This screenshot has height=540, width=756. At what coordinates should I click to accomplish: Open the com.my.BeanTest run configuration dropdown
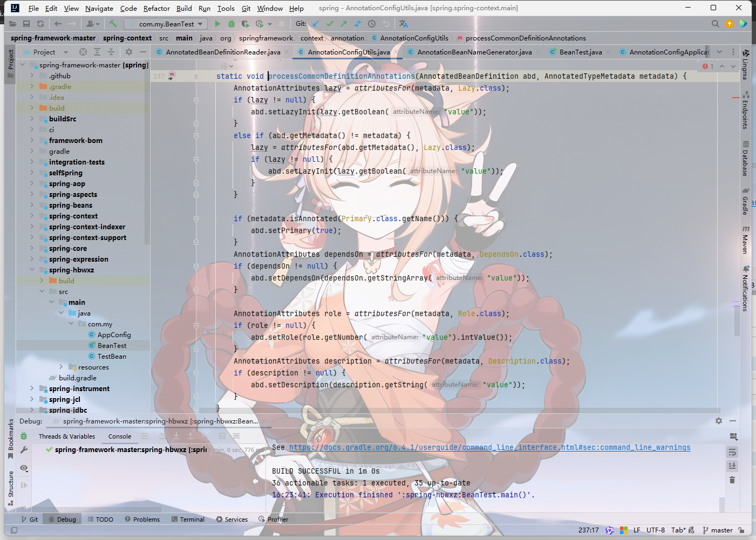coord(166,24)
